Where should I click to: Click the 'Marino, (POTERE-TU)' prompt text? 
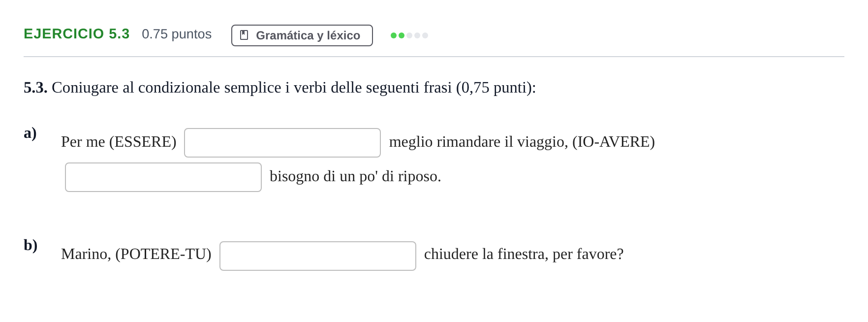click(136, 254)
